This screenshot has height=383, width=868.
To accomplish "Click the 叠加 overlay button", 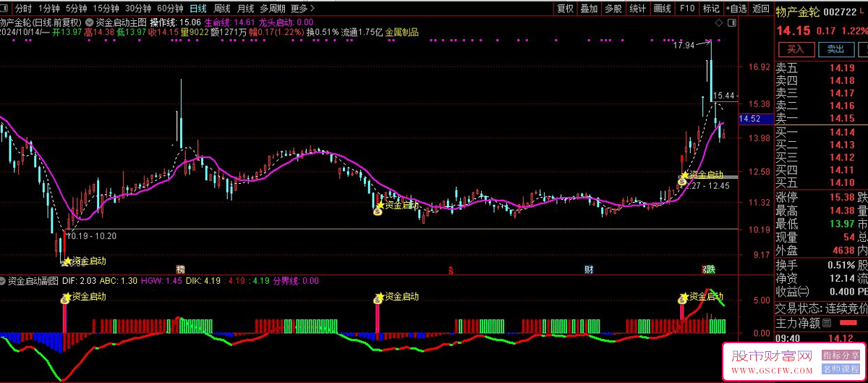I will [590, 9].
